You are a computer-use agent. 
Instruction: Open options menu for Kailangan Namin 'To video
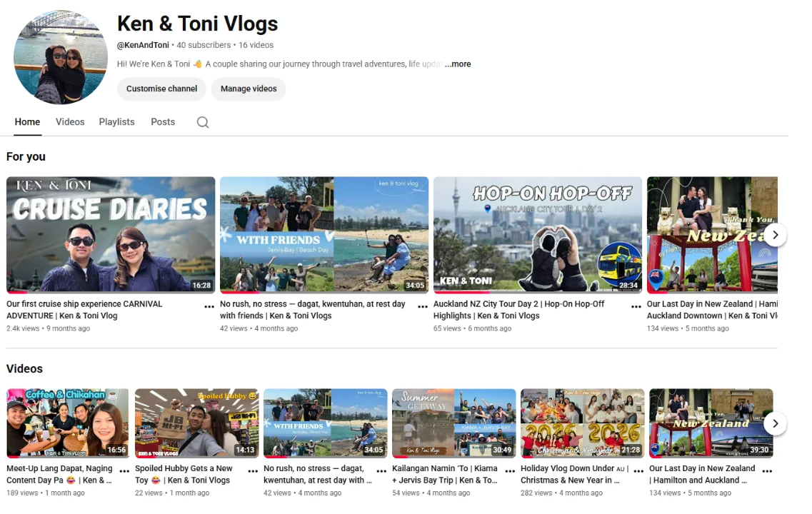coord(510,471)
